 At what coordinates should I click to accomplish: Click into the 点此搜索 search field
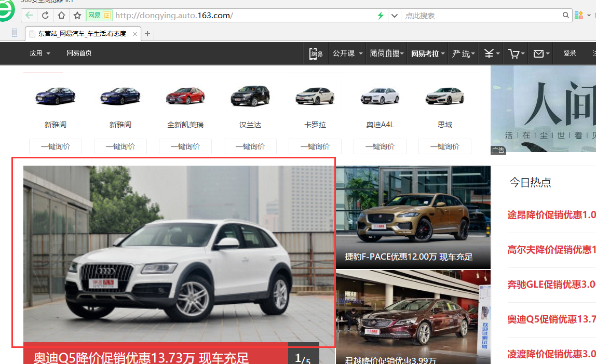pyautogui.click(x=482, y=16)
